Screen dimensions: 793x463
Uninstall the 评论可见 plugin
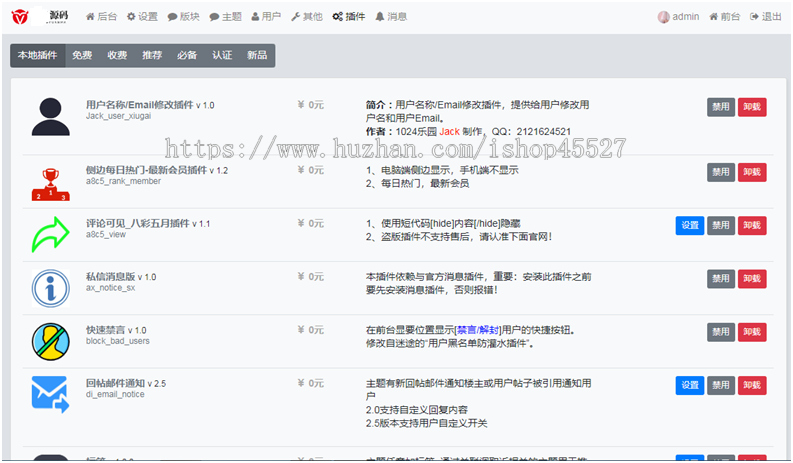[752, 226]
